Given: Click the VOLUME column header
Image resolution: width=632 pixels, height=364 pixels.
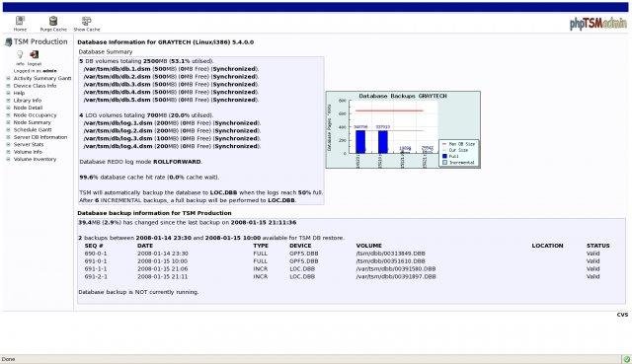Looking at the screenshot, I should 368,246.
